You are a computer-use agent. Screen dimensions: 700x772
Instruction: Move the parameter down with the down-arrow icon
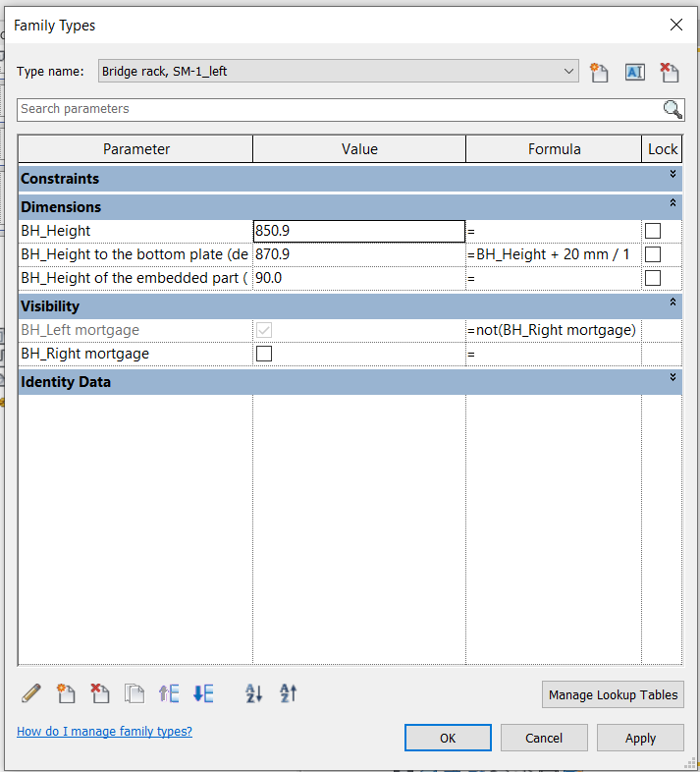pyautogui.click(x=203, y=693)
